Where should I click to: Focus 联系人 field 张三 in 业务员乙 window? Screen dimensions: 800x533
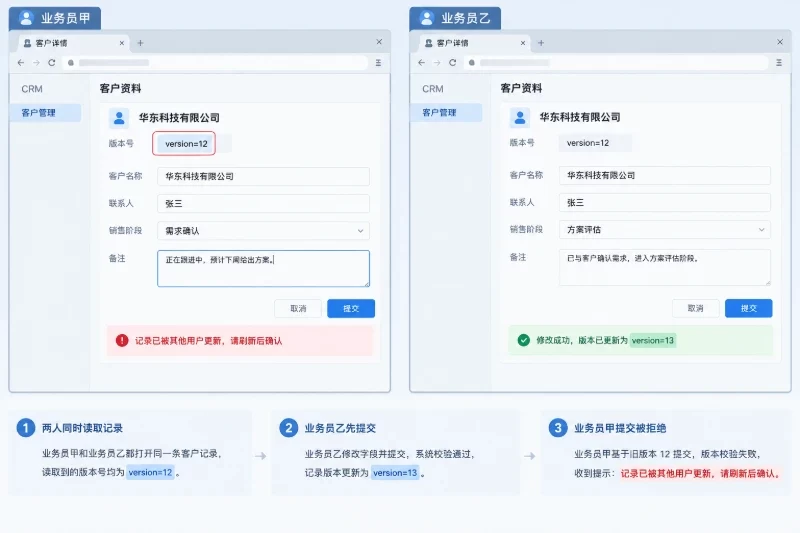tap(665, 202)
